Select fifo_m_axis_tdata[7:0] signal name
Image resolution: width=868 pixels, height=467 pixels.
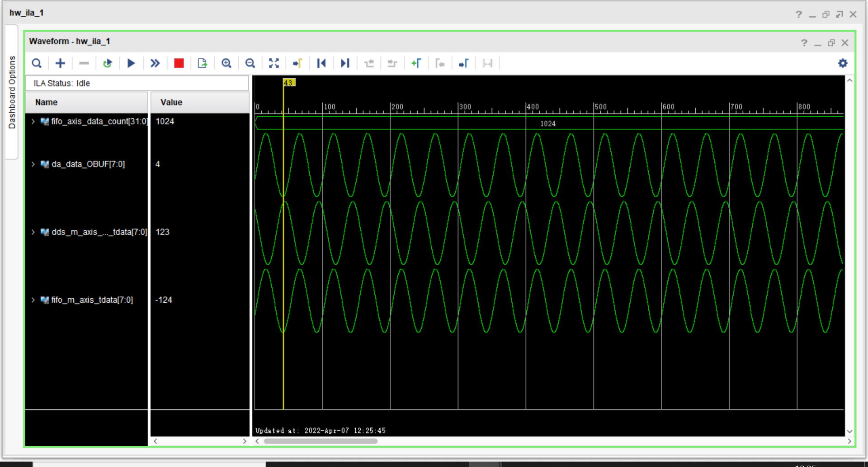coord(92,300)
